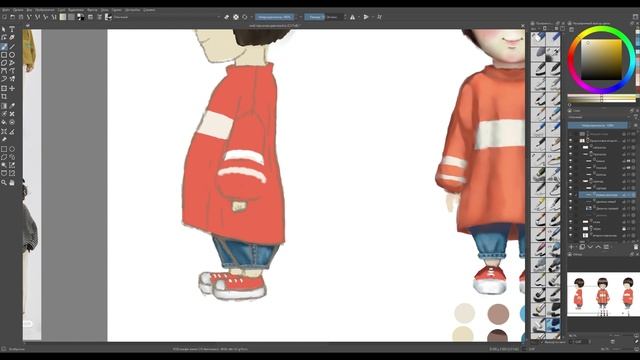Toggle the vertical mirror tool

[366, 17]
